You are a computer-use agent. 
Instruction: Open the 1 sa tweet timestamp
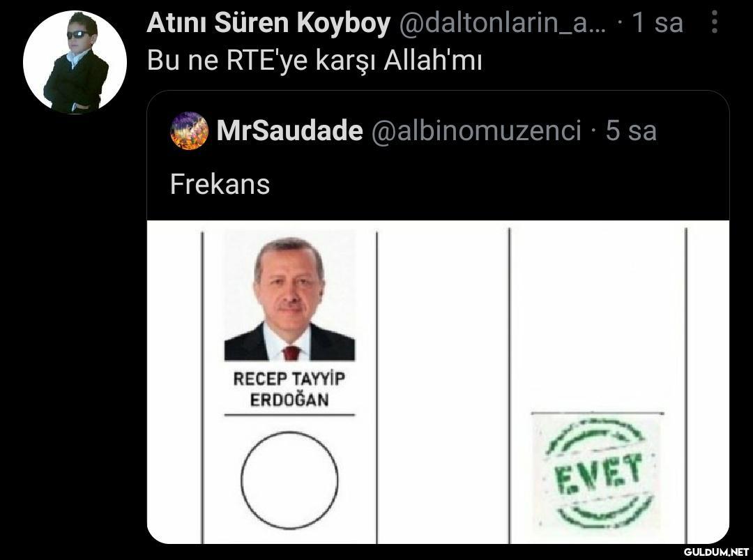(658, 22)
